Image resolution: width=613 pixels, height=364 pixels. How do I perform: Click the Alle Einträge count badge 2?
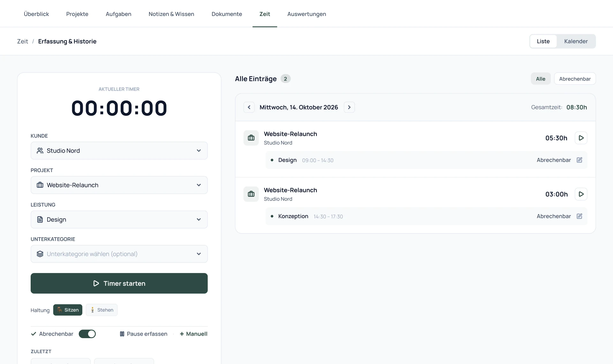[285, 79]
